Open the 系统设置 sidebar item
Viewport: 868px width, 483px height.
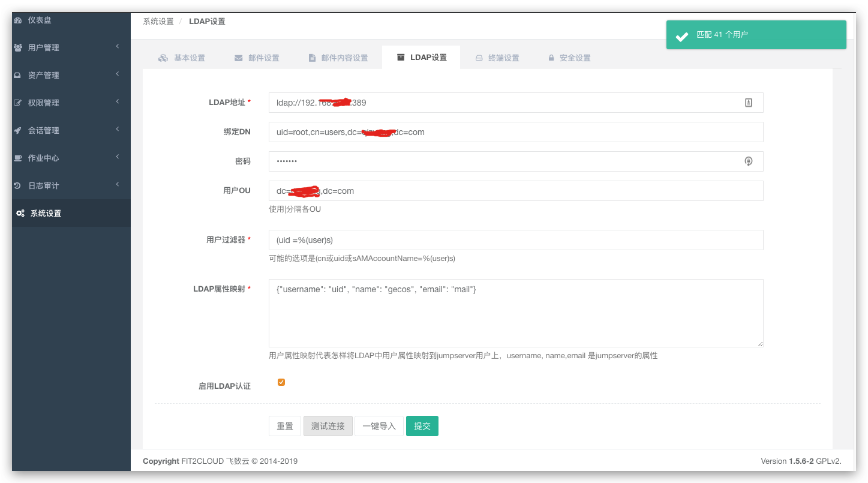[x=71, y=213]
